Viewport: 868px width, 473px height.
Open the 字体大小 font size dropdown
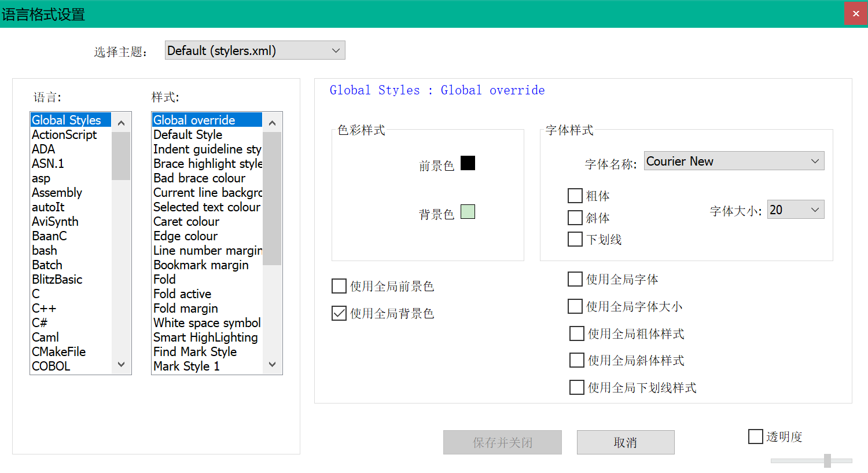pos(816,210)
